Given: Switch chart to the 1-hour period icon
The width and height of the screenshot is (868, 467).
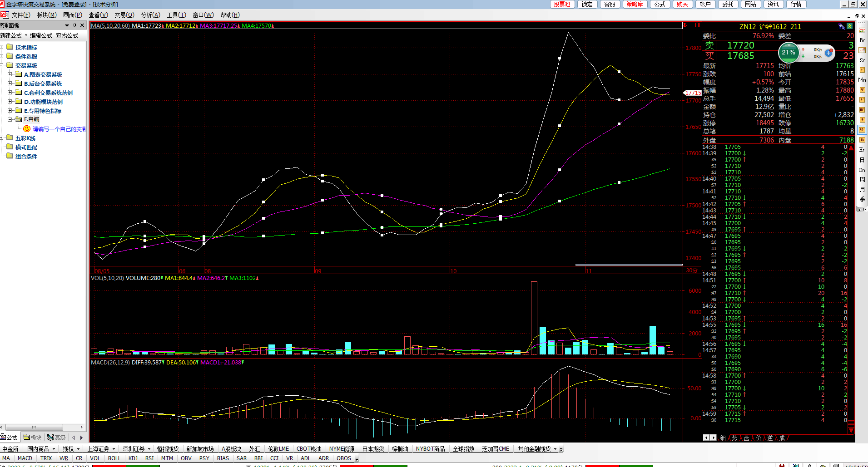Looking at the screenshot, I should 862,140.
